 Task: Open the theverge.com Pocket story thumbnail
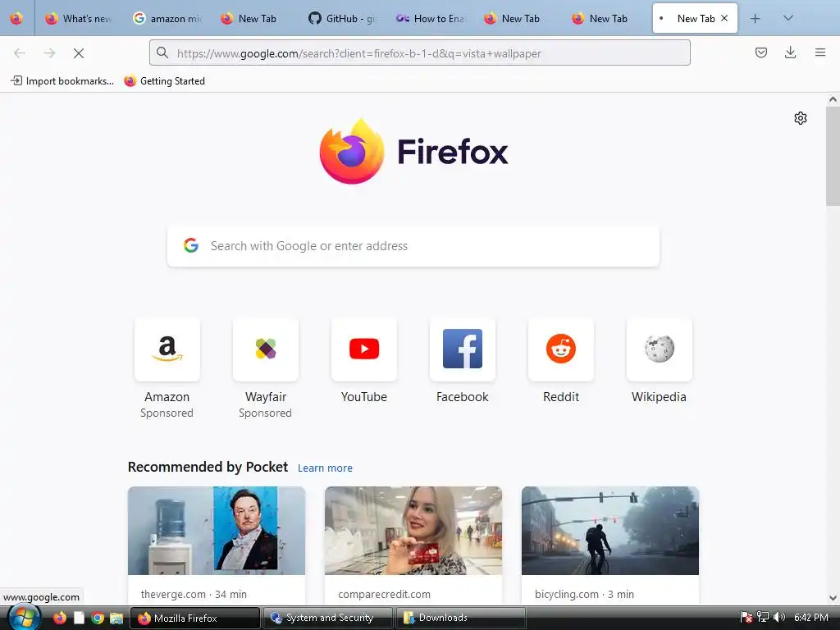pos(217,531)
